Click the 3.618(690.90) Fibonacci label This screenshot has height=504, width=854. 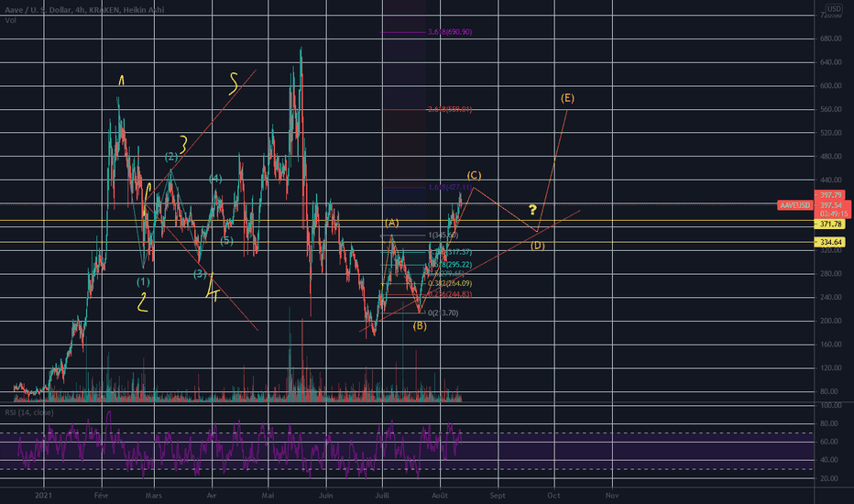[x=450, y=32]
